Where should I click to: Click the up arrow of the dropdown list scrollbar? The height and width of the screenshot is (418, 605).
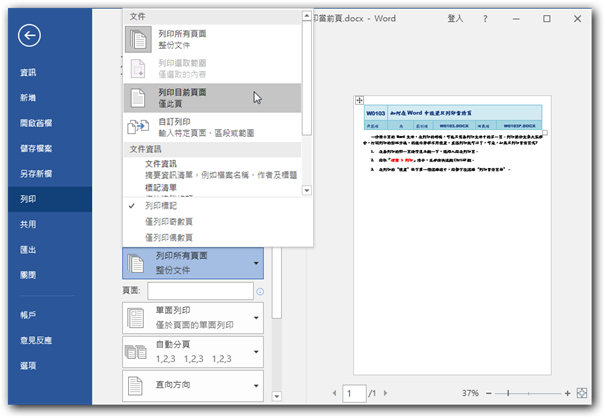click(307, 16)
